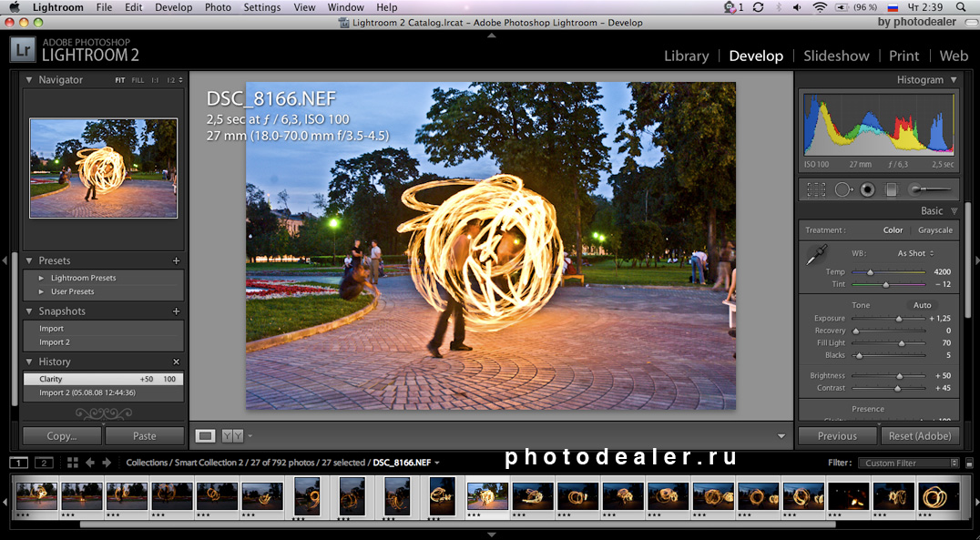Set navigator zoom to FILL
This screenshot has width=980, height=540.
(x=138, y=81)
